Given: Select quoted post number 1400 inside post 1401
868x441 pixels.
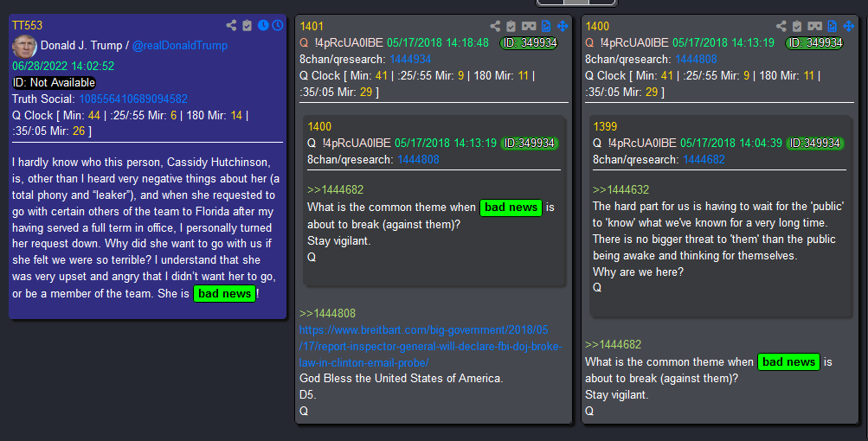Looking at the screenshot, I should point(318,127).
